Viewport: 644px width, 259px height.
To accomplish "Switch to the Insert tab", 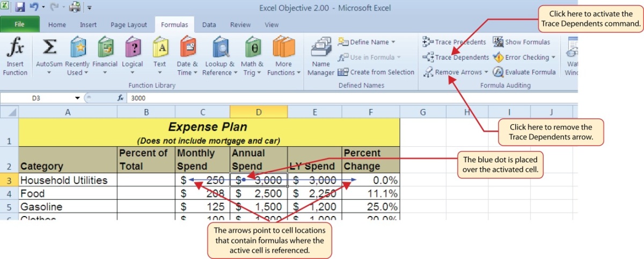I will pyautogui.click(x=88, y=25).
